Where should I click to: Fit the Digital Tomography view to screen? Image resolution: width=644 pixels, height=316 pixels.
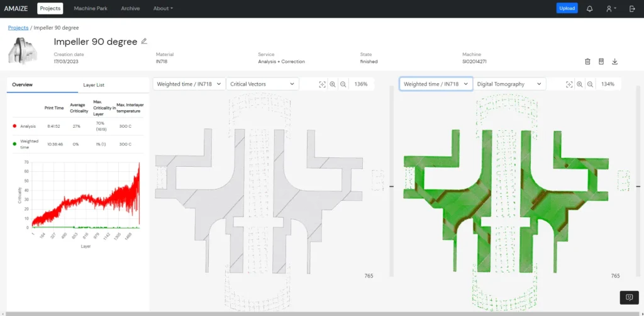[x=569, y=84]
